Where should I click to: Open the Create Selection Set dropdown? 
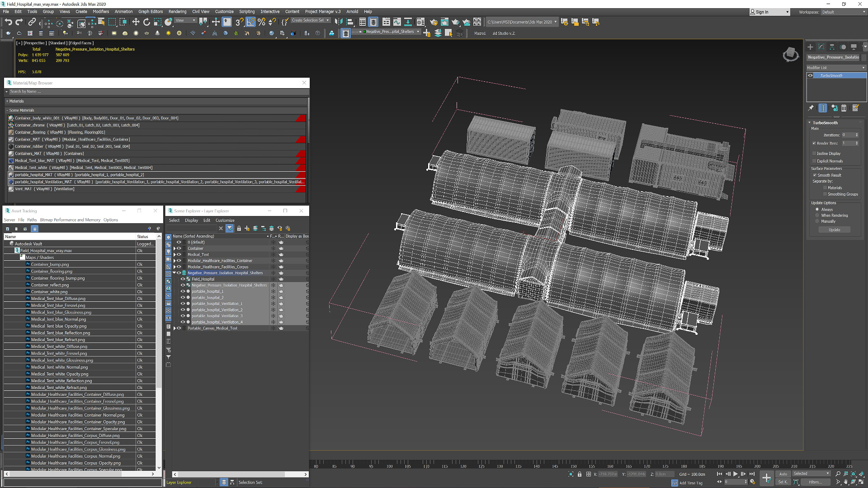coord(311,20)
